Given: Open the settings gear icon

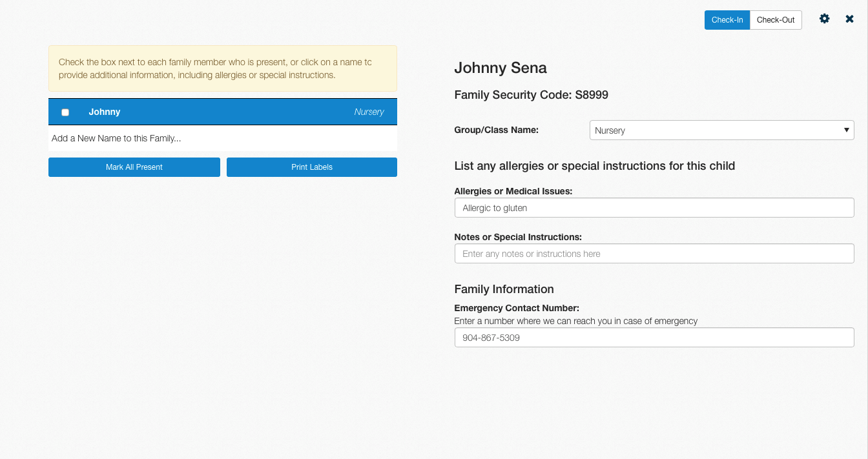Looking at the screenshot, I should point(824,19).
